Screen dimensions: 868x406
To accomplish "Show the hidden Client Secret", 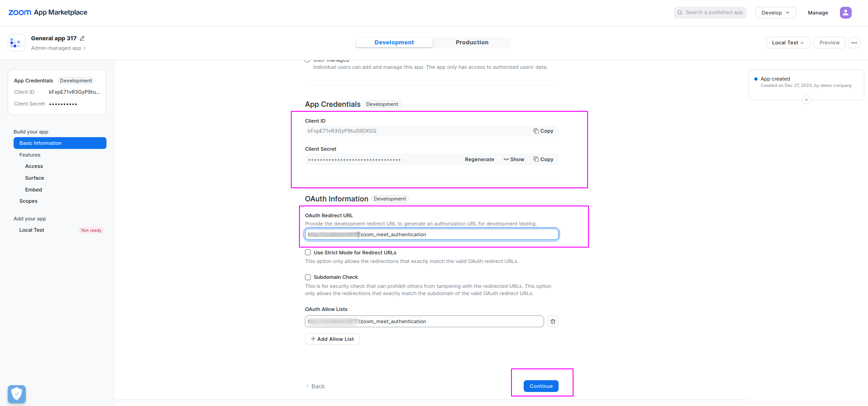I will point(514,159).
